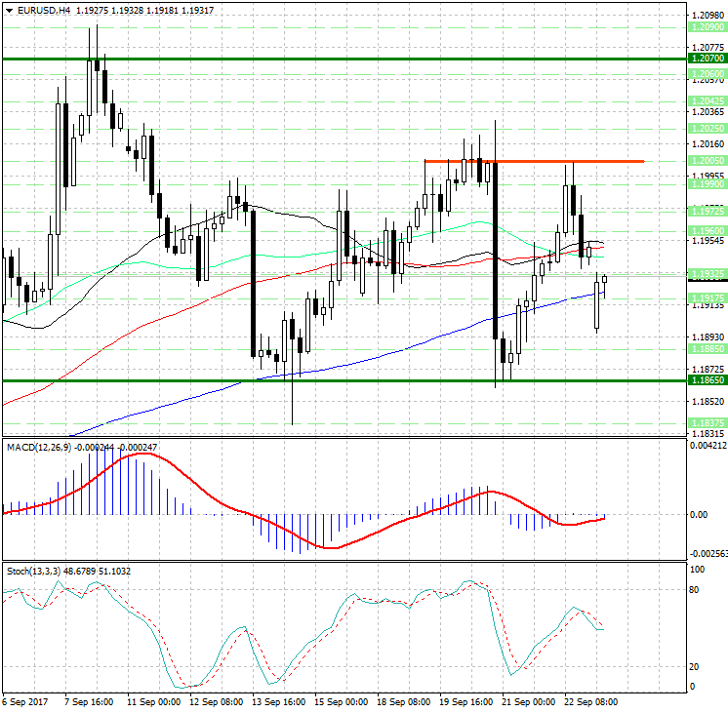The image size is (728, 713).
Task: Click the 19 Sep 16:00 time axis label
Action: (466, 702)
